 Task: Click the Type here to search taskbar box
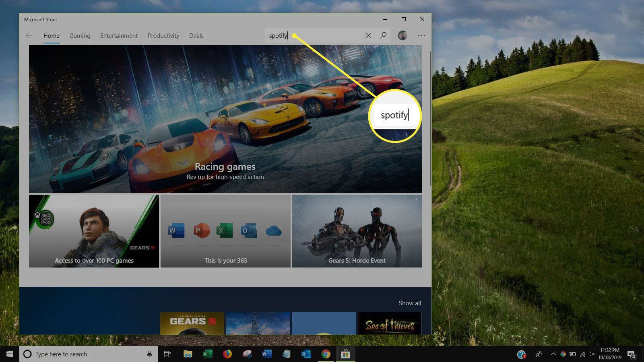coord(89,354)
